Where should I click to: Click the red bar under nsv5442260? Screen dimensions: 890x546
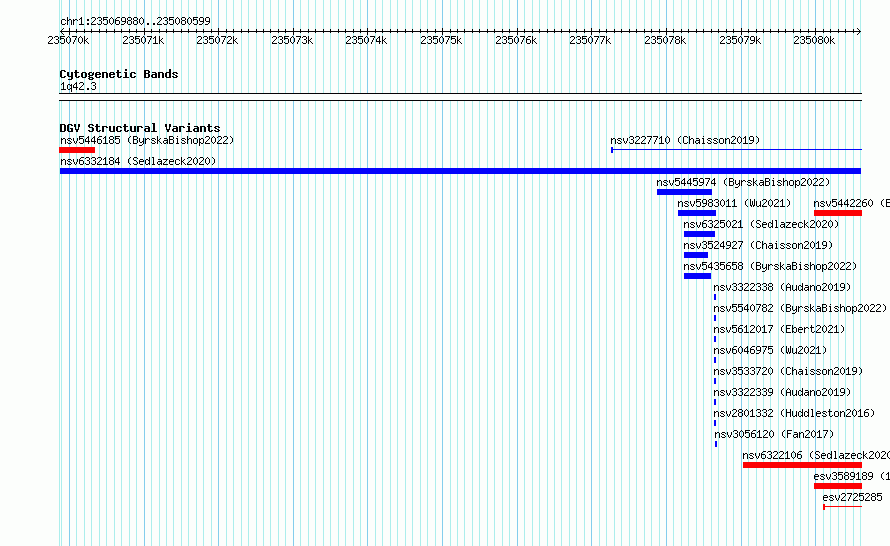click(x=838, y=213)
